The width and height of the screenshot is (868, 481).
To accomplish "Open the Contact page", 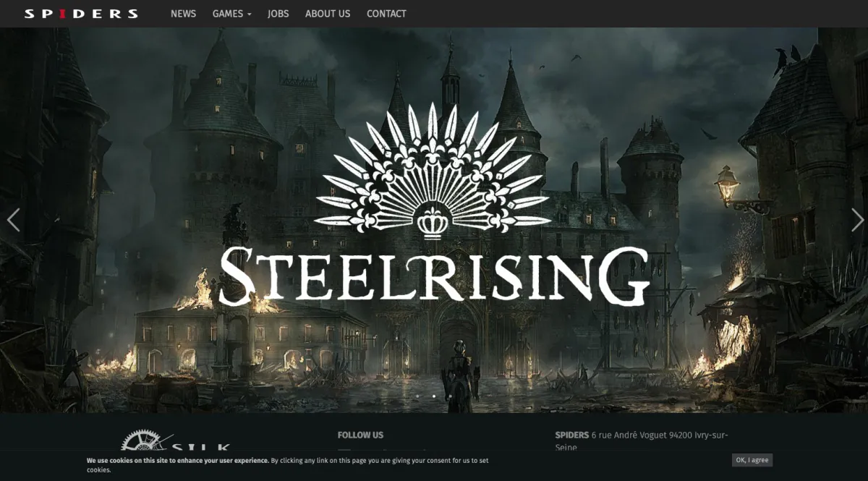I will (386, 14).
